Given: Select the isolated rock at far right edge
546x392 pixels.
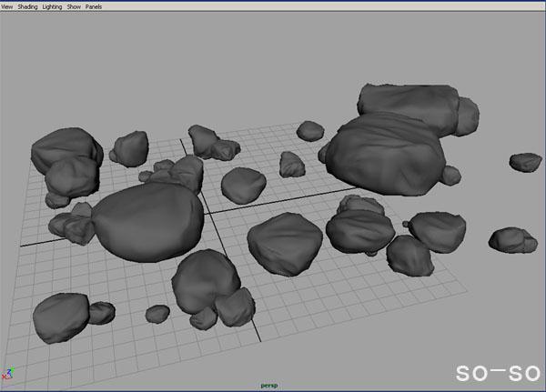Looking at the screenshot, I should coord(525,162).
